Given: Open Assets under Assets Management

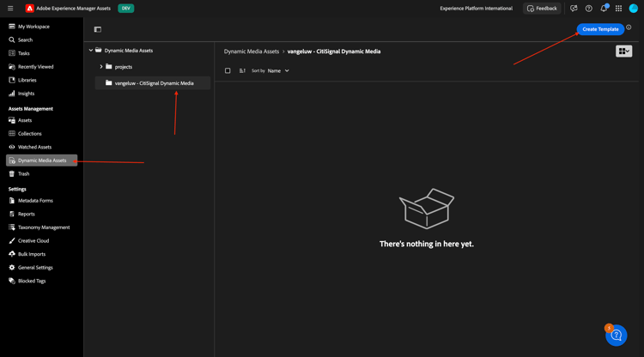Looking at the screenshot, I should coord(25,120).
